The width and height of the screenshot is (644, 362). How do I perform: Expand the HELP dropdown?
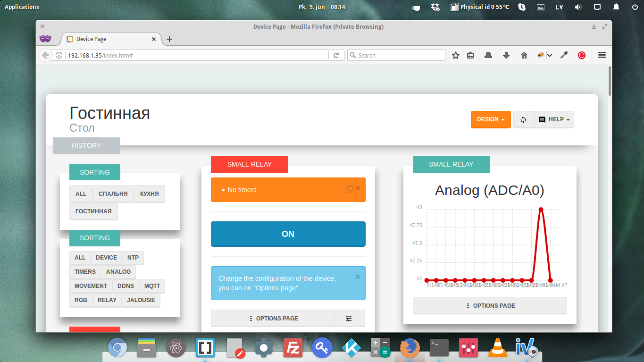point(554,120)
